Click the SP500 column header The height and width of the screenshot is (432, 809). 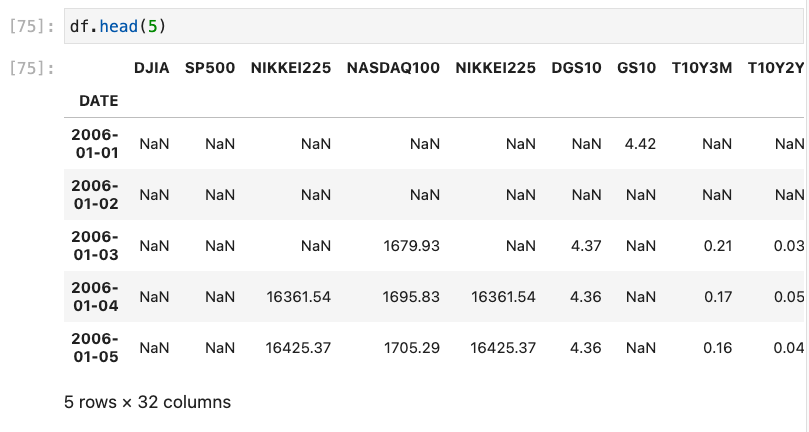209,68
